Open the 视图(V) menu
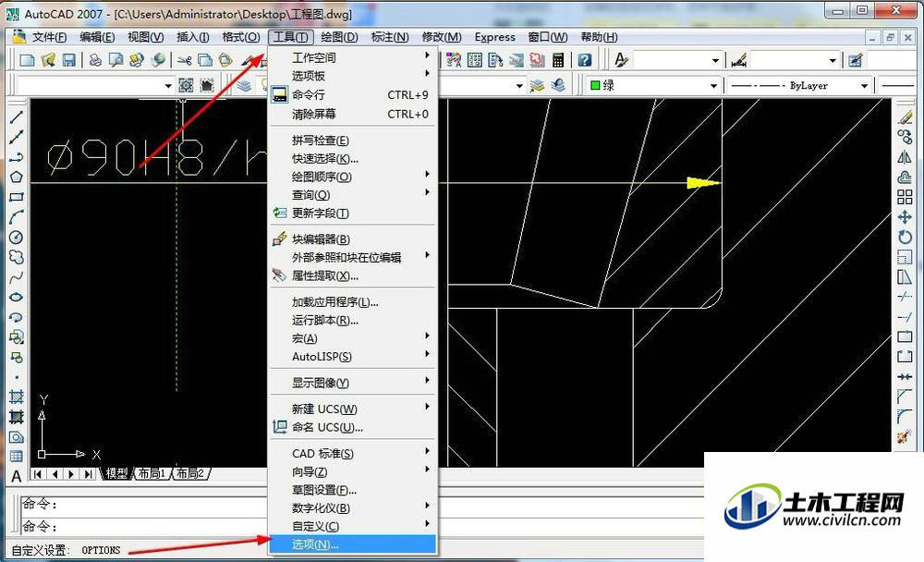Viewport: 924px width, 562px height. click(x=146, y=37)
